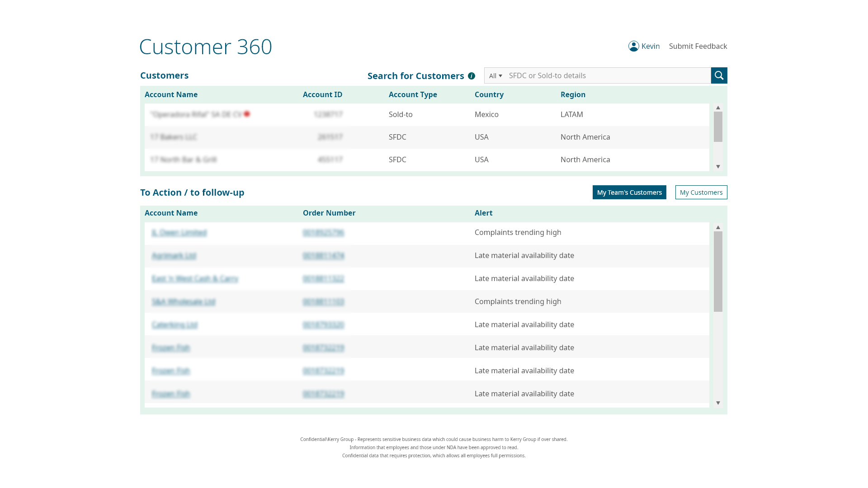Image resolution: width=868 pixels, height=488 pixels.
Task: Open the All filter dropdown in search
Action: (x=495, y=75)
